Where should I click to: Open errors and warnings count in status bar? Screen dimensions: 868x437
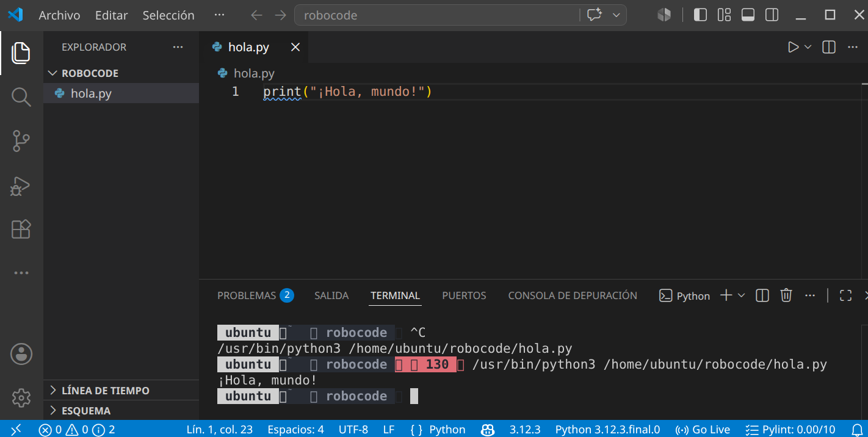pyautogui.click(x=76, y=429)
